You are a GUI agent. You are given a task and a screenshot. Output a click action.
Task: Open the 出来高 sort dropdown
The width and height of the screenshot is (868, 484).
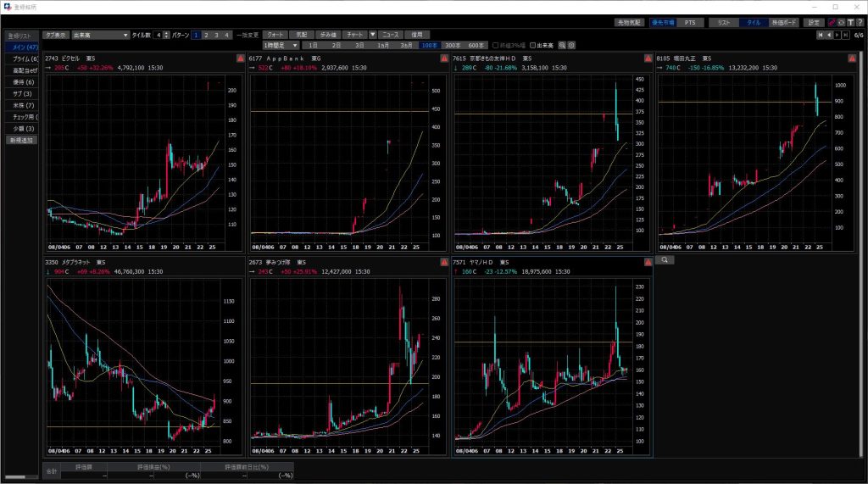coord(100,35)
